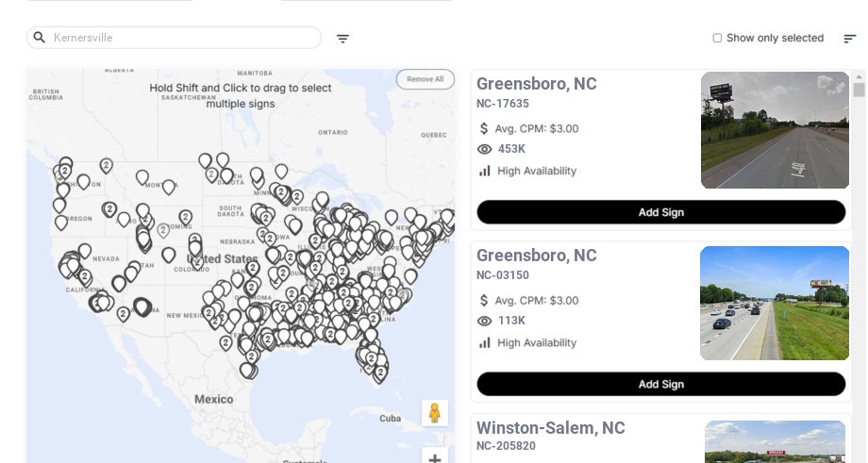Click the Street View pegman icon

click(434, 413)
